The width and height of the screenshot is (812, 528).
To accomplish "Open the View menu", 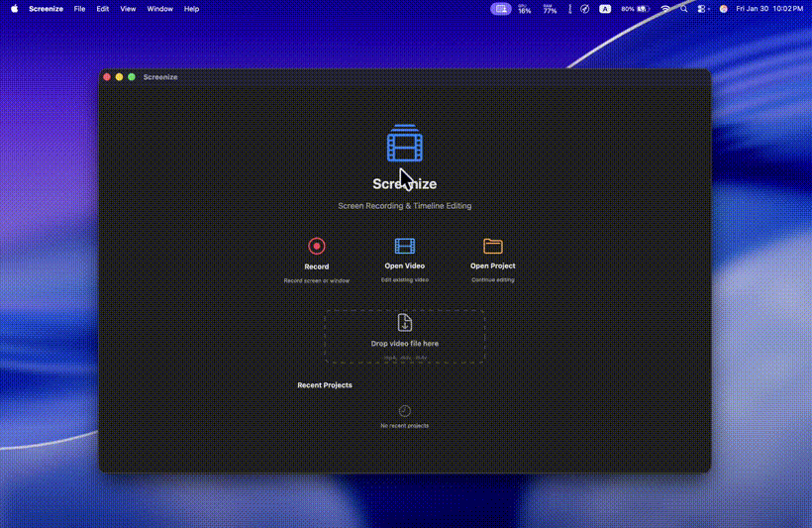I will [x=128, y=9].
